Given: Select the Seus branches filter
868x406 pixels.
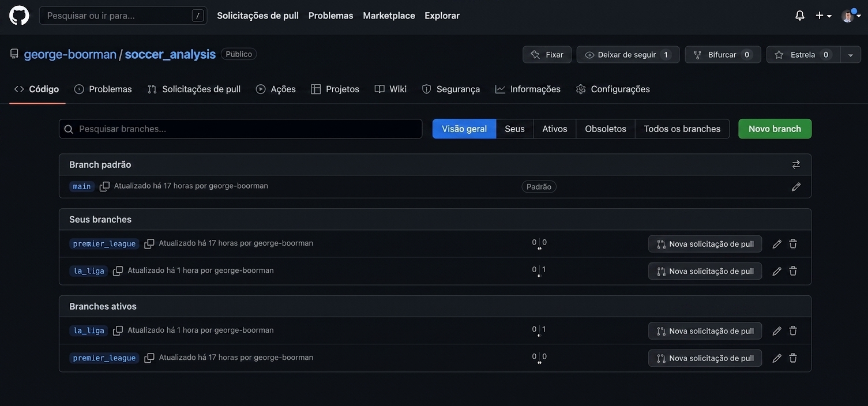Looking at the screenshot, I should [514, 129].
